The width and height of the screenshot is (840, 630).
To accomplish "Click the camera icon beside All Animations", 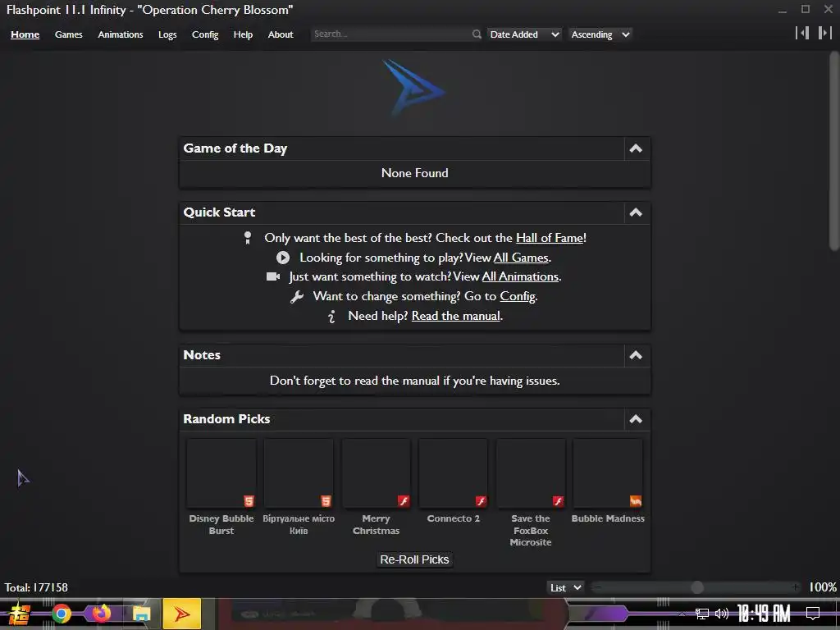I will (273, 276).
